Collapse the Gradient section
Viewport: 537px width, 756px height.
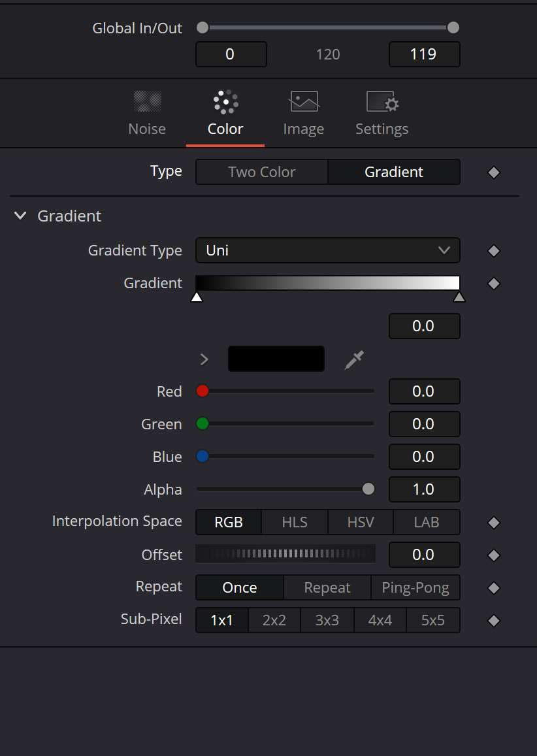coord(20,216)
